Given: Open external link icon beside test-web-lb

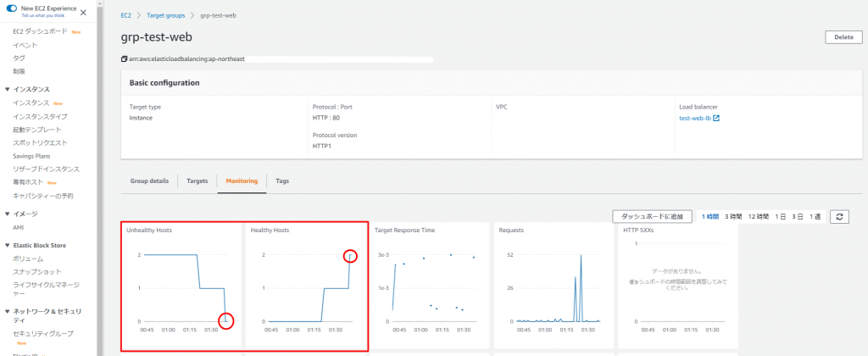Looking at the screenshot, I should tap(715, 118).
